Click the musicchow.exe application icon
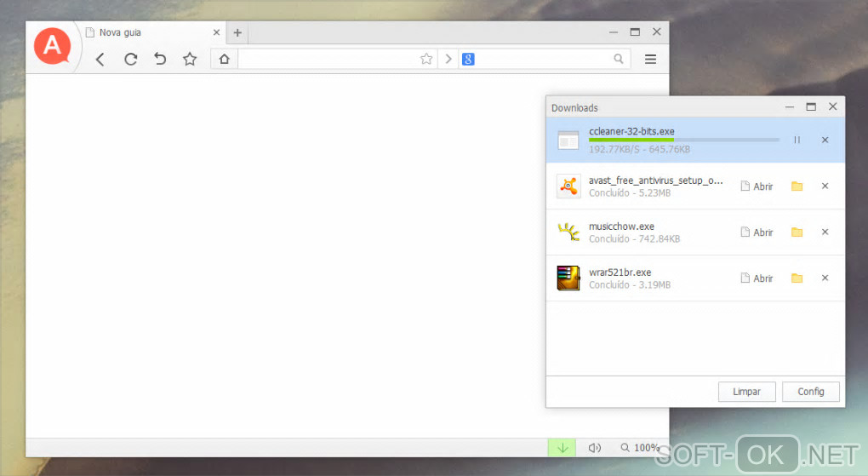Viewport: 868px width, 476px height. click(x=568, y=232)
